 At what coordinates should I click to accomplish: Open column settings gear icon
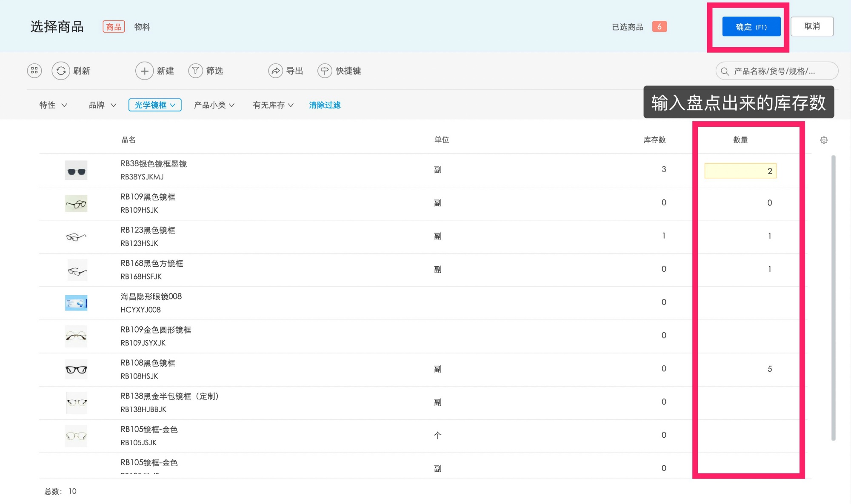click(x=824, y=140)
